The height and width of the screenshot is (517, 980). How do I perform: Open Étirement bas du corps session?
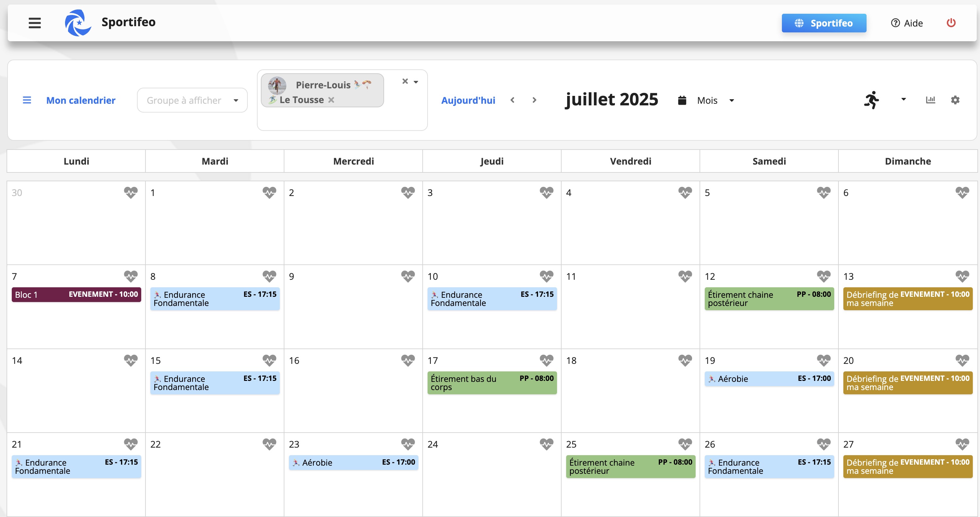(492, 383)
